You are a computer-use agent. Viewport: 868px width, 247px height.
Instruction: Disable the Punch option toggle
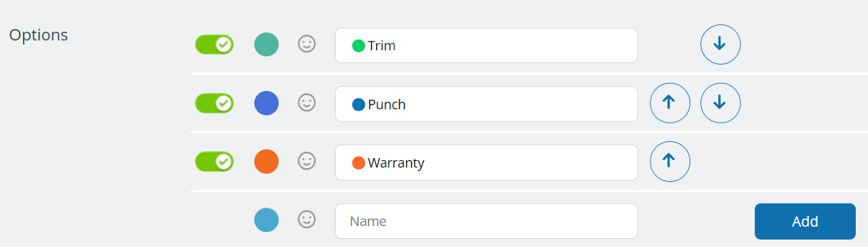pyautogui.click(x=214, y=103)
